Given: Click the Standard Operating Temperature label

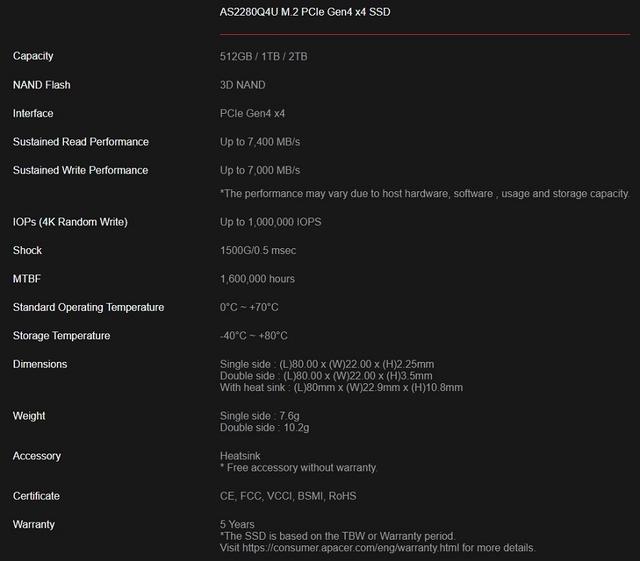Looking at the screenshot, I should [x=88, y=307].
